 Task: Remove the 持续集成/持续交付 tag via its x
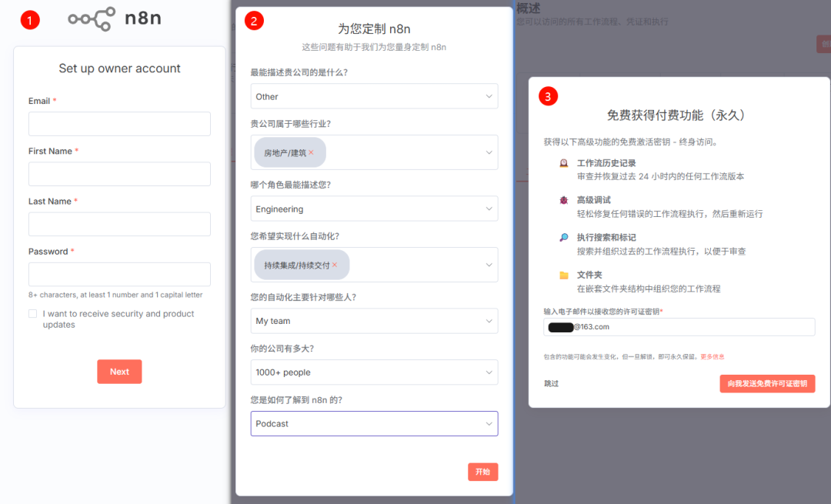pyautogui.click(x=335, y=265)
